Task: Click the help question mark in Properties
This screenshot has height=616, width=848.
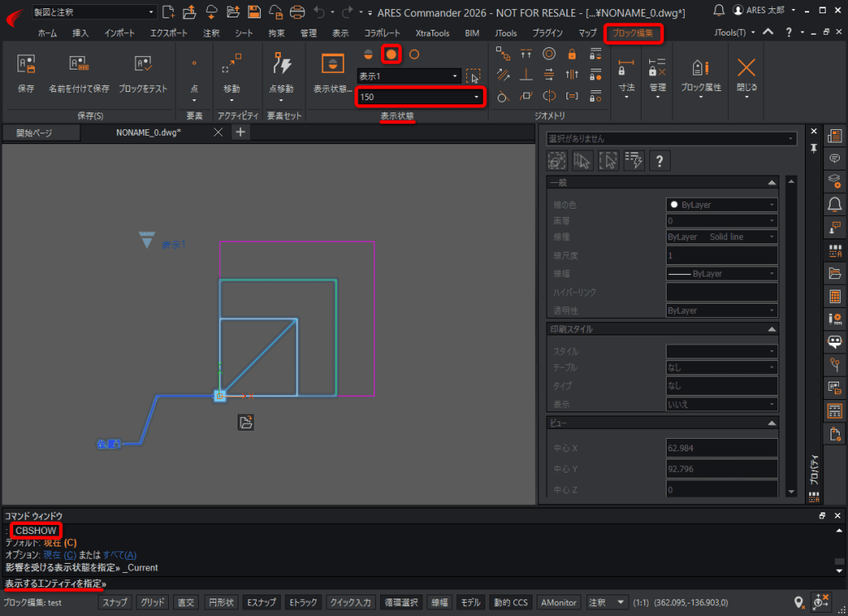Action: [659, 161]
